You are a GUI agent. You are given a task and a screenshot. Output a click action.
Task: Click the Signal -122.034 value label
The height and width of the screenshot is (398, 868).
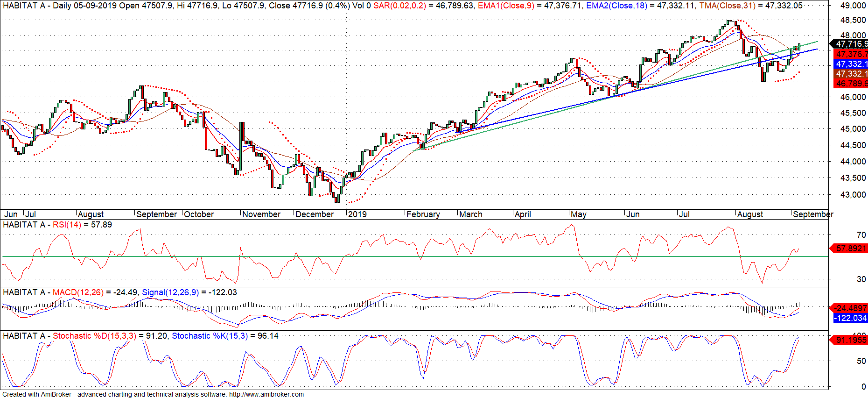850,318
